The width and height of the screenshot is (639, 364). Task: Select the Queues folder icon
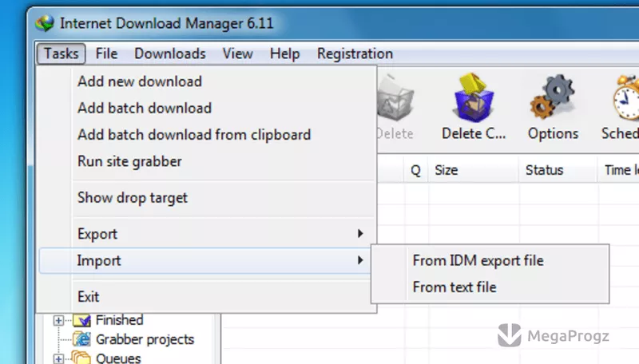(81, 357)
